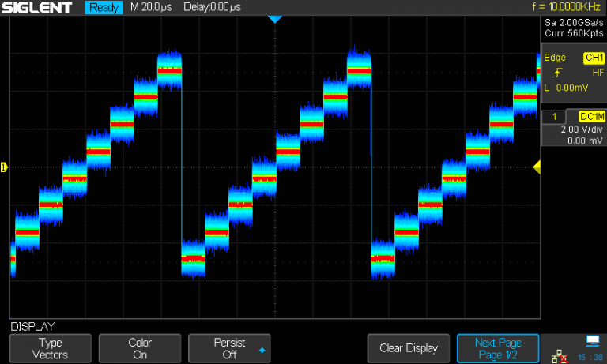Click the 2.00 V/div scale readout

coord(581,129)
